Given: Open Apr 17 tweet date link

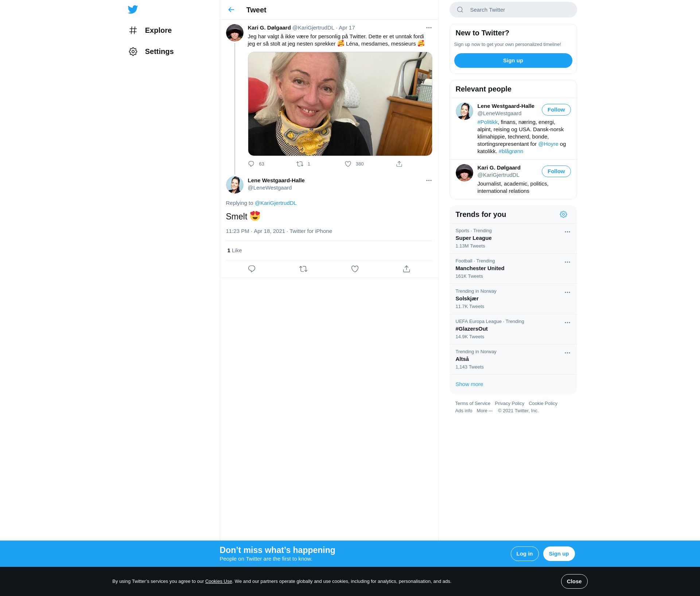Looking at the screenshot, I should coord(347,28).
